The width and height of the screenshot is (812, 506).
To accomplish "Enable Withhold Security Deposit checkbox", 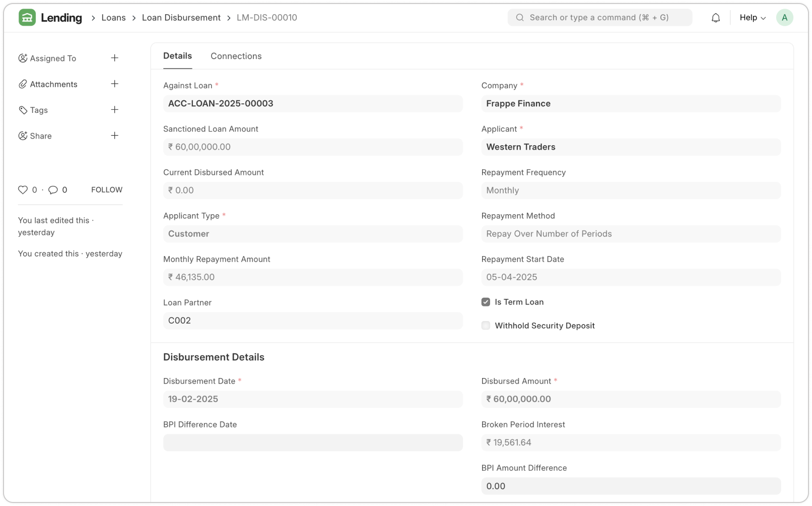I will coord(486,326).
